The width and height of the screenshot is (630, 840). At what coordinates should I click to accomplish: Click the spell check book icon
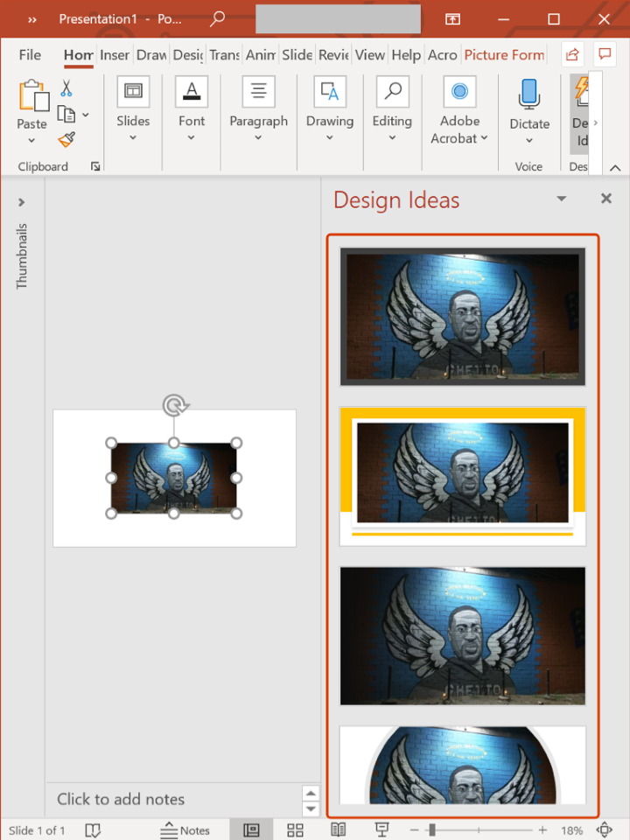click(93, 830)
